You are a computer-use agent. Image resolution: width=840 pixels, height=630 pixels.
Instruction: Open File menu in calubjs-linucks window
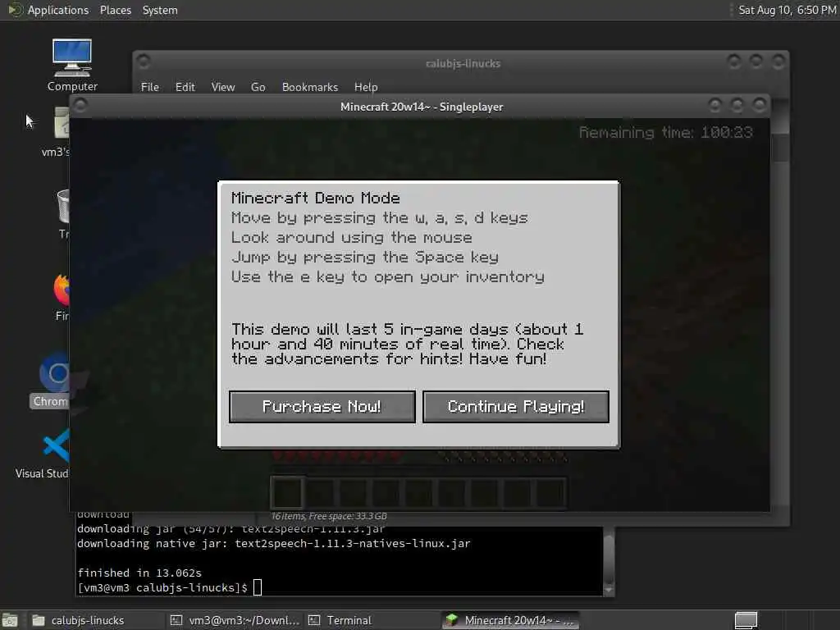[149, 87]
